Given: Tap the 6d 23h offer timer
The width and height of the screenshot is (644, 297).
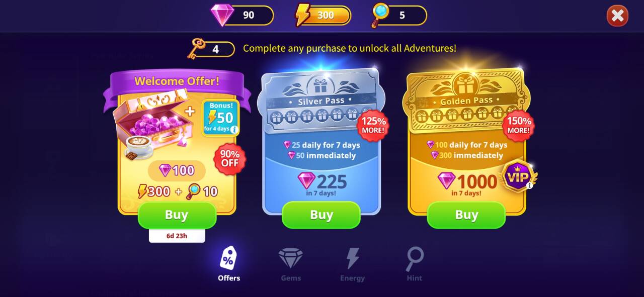Looking at the screenshot, I should tap(177, 236).
